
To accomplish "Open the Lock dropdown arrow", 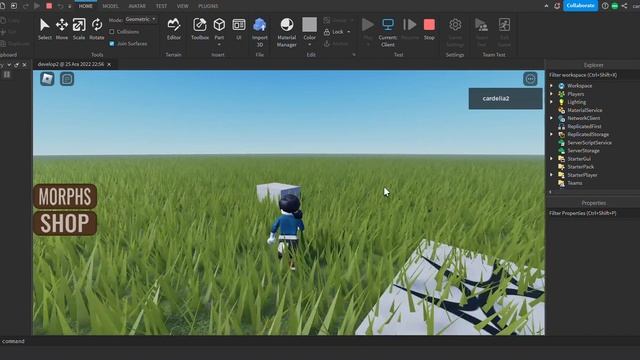I will pos(349,32).
